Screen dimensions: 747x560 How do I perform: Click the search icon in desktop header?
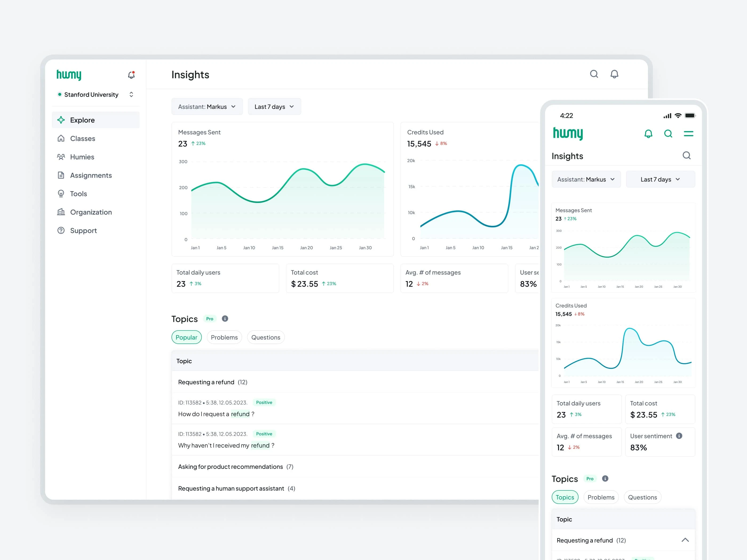(594, 74)
